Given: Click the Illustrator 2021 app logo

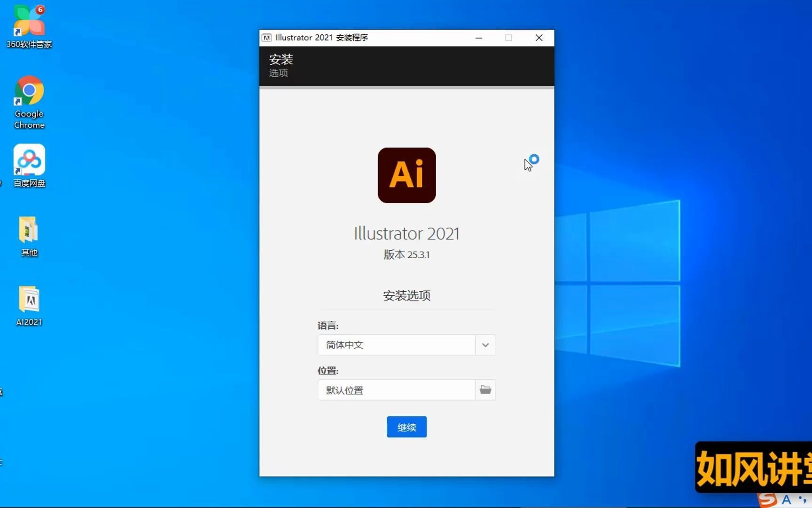Looking at the screenshot, I should coord(406,175).
